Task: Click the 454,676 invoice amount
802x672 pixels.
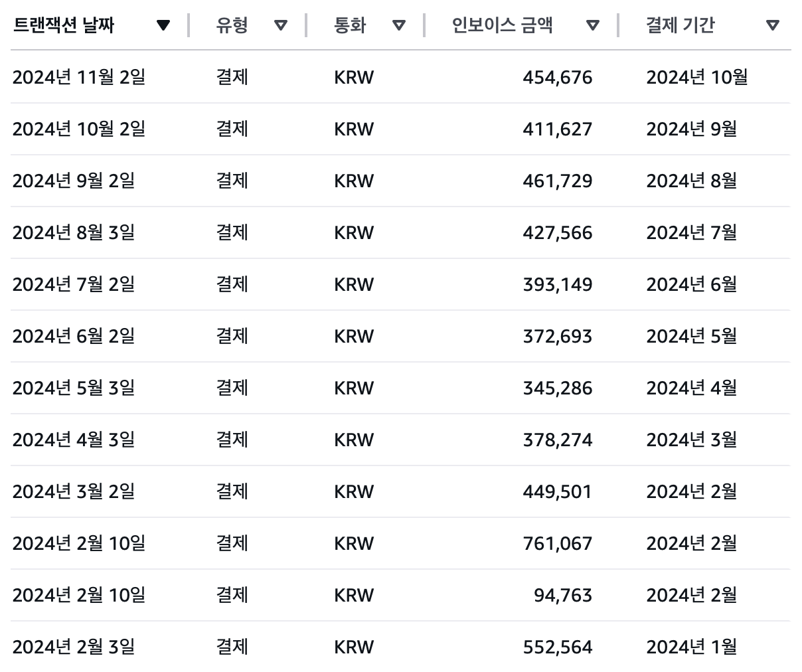Action: (x=557, y=78)
